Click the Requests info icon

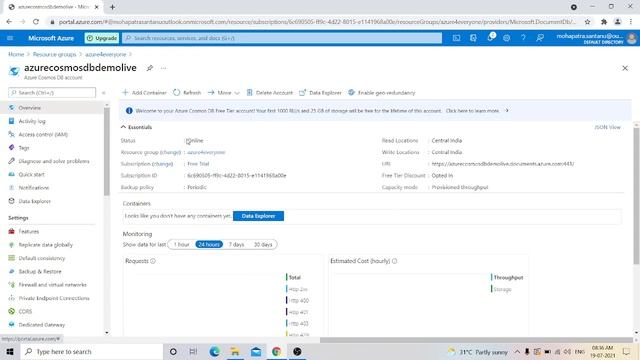point(153,261)
